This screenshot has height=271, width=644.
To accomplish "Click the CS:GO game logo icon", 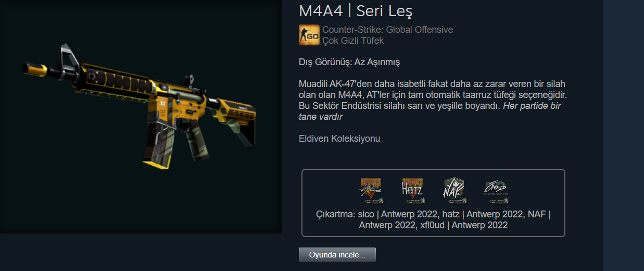I will click(x=309, y=35).
